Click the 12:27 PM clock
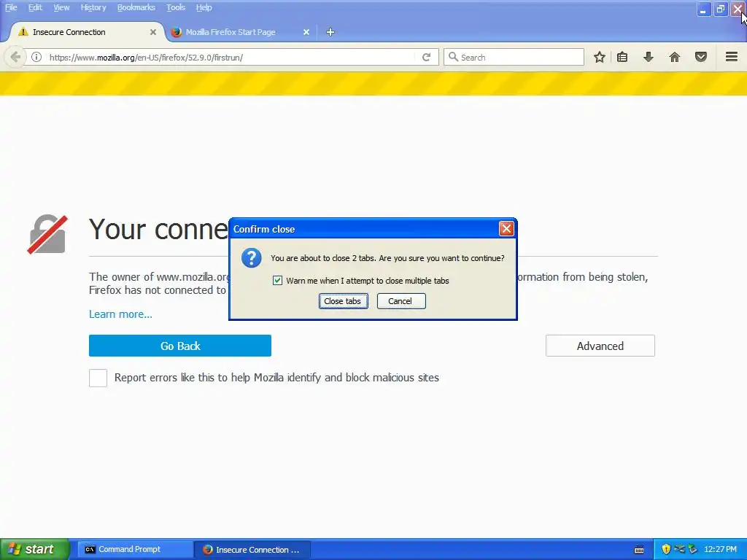747x560 pixels. tap(720, 549)
